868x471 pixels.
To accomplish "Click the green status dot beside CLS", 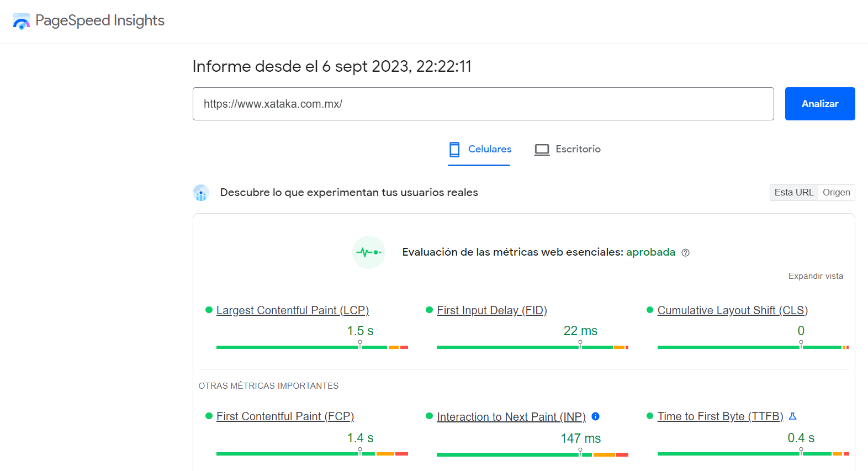I will coord(650,310).
